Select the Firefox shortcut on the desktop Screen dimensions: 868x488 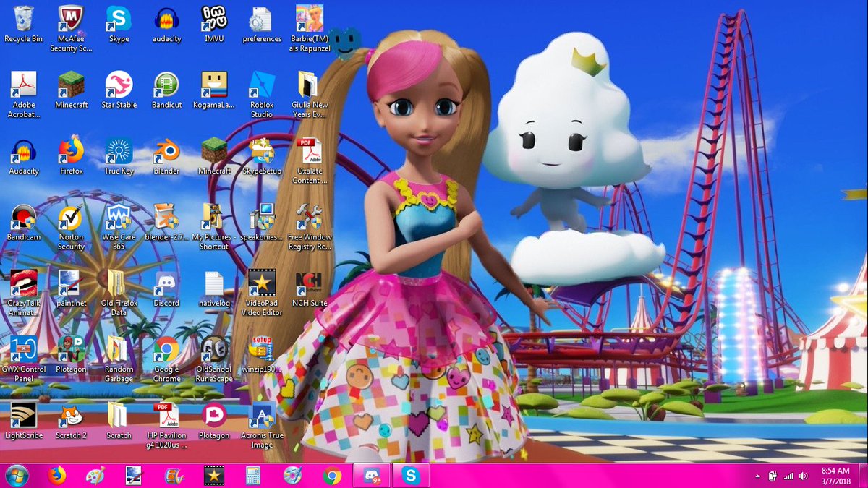(x=71, y=156)
